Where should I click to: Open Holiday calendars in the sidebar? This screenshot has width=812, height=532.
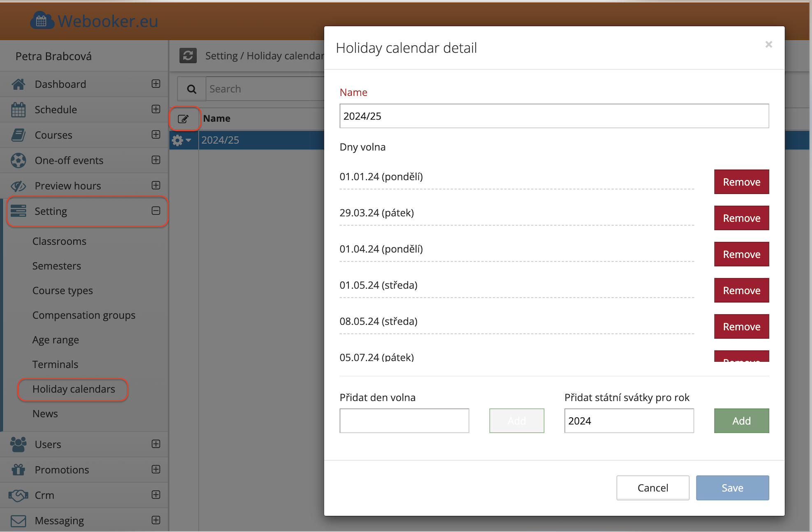tap(74, 389)
